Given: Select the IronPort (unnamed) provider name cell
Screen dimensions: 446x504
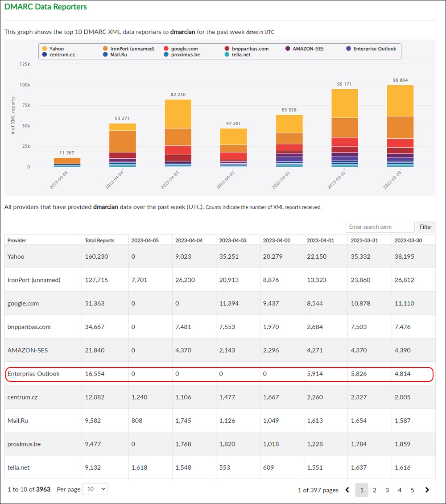Looking at the screenshot, I should coord(43,280).
